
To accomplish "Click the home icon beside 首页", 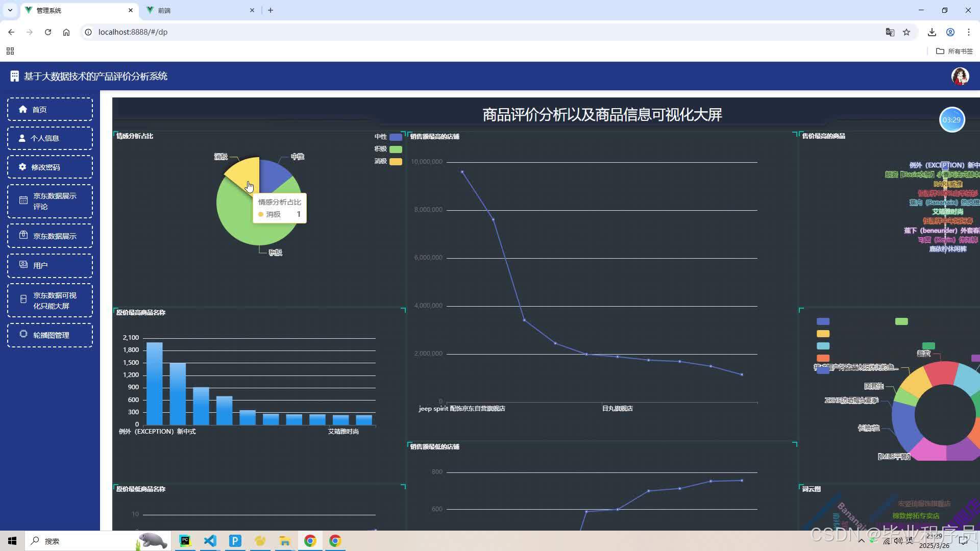I will point(22,109).
